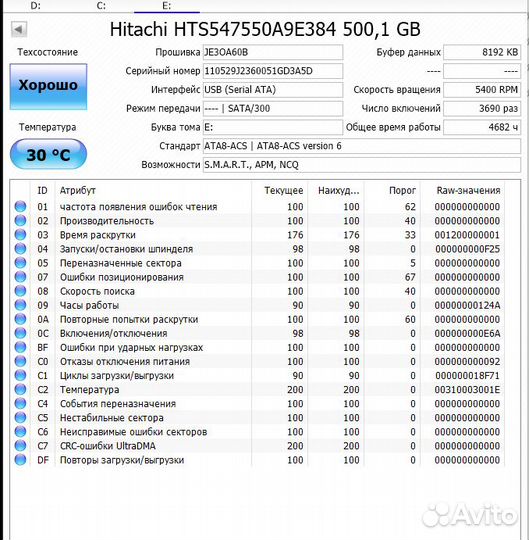Viewport: 529px width, 540px height.
Task: Click raw value 001200000001
Action: tap(467, 235)
